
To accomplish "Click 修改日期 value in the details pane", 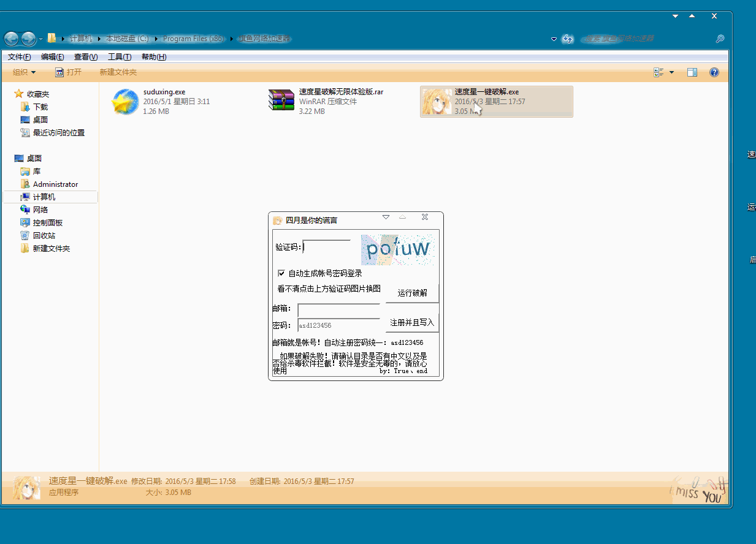I will pyautogui.click(x=200, y=482).
